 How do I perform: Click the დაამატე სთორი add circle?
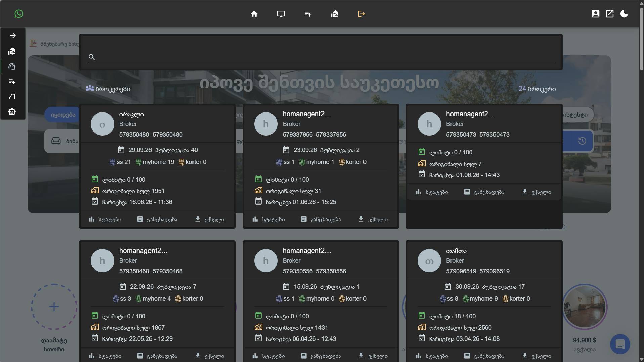coord(54,307)
